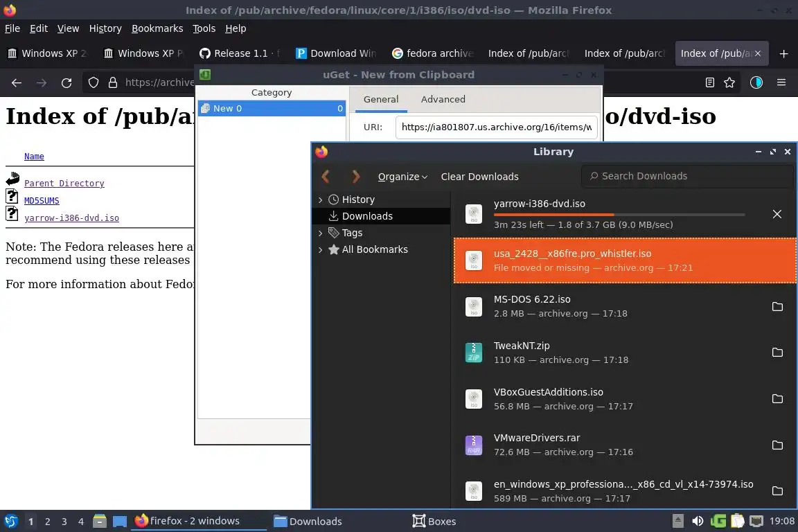Click the uGet tray icon

pos(718,521)
